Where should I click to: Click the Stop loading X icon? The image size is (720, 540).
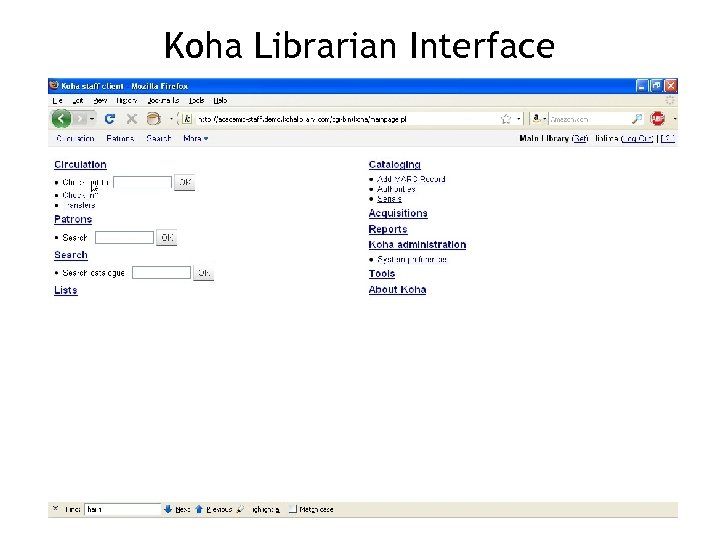click(x=132, y=119)
